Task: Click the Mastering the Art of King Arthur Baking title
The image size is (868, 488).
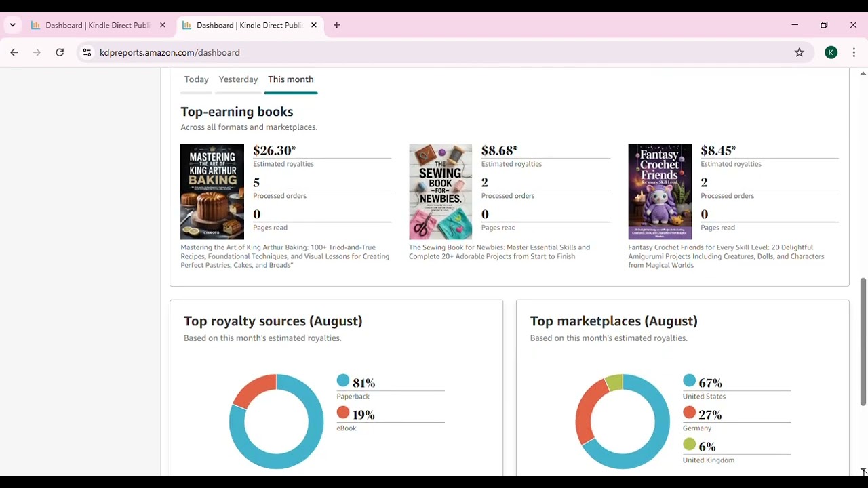Action: point(285,256)
